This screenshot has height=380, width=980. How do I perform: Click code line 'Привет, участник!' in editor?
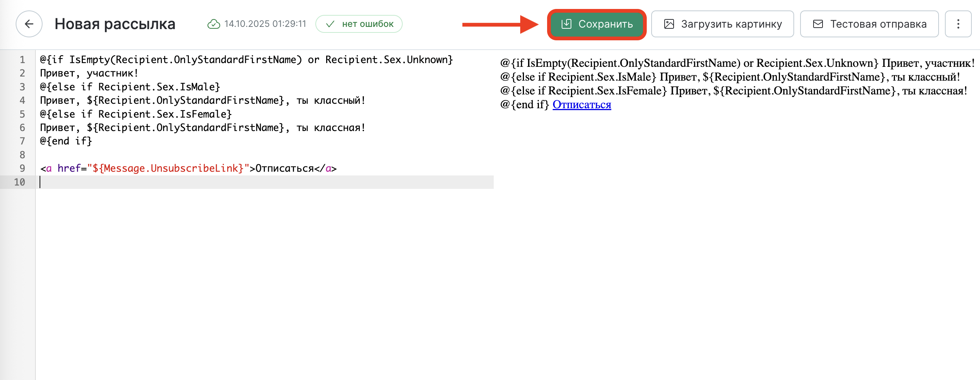89,73
